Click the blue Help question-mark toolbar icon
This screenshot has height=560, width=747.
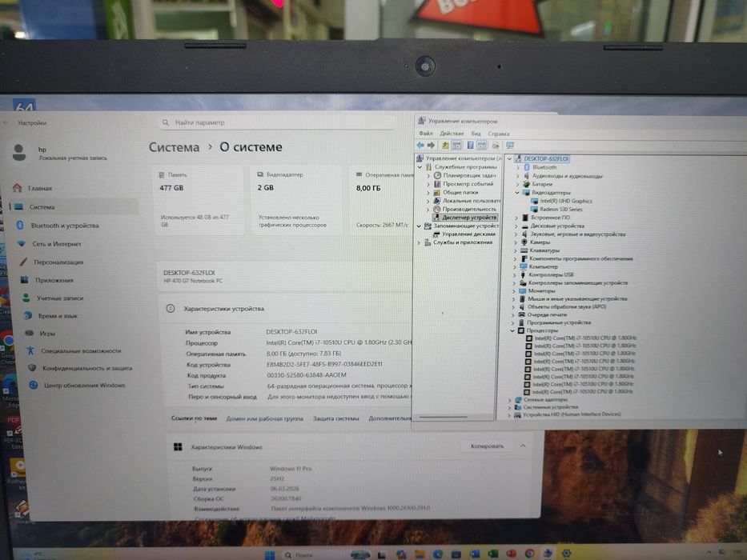coord(470,146)
